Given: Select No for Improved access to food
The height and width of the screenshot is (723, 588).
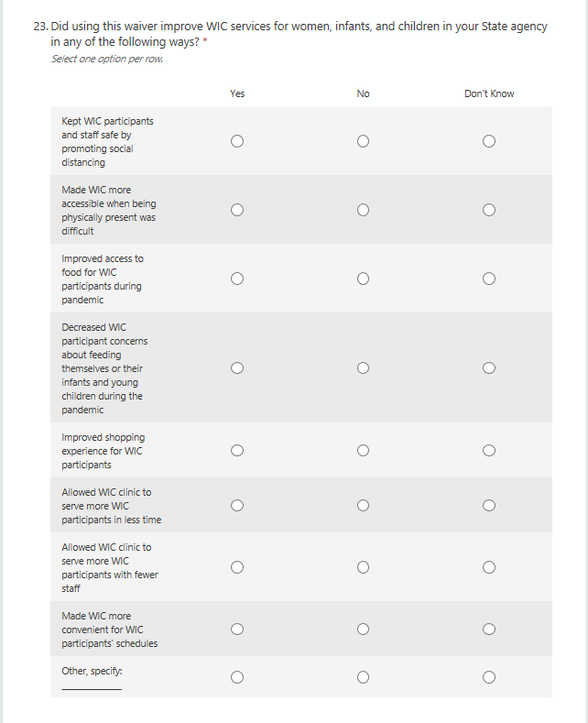Looking at the screenshot, I should (x=364, y=279).
